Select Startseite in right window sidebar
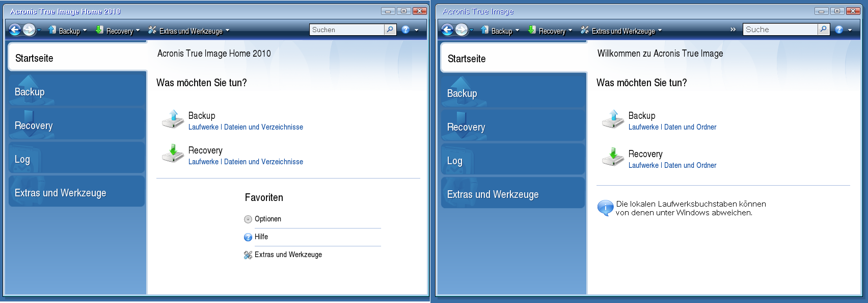 [513, 58]
